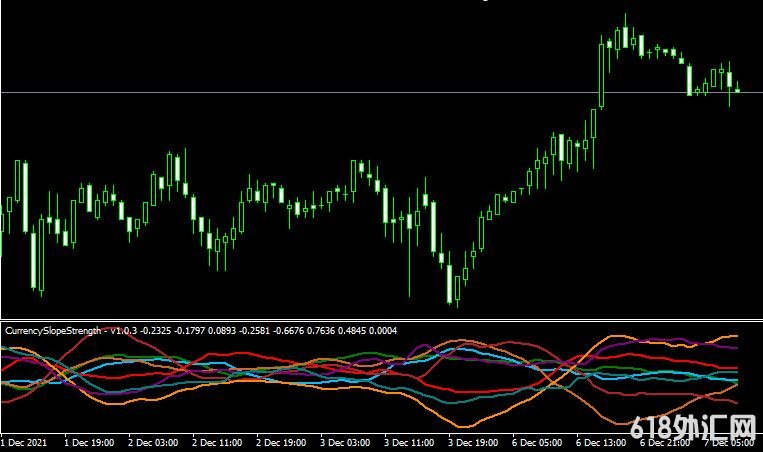
Task: Click the 2 Dec 11:00 time label
Action: click(217, 443)
